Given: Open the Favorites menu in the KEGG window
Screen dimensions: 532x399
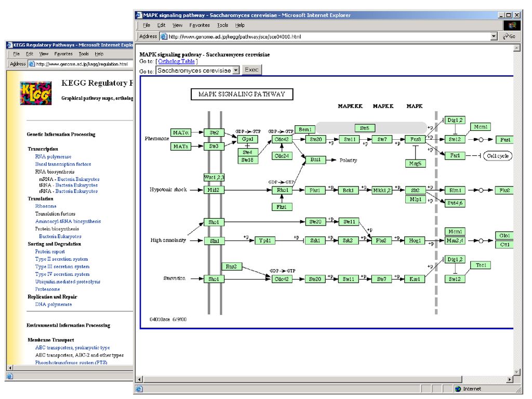Looking at the screenshot, I should click(63, 54).
